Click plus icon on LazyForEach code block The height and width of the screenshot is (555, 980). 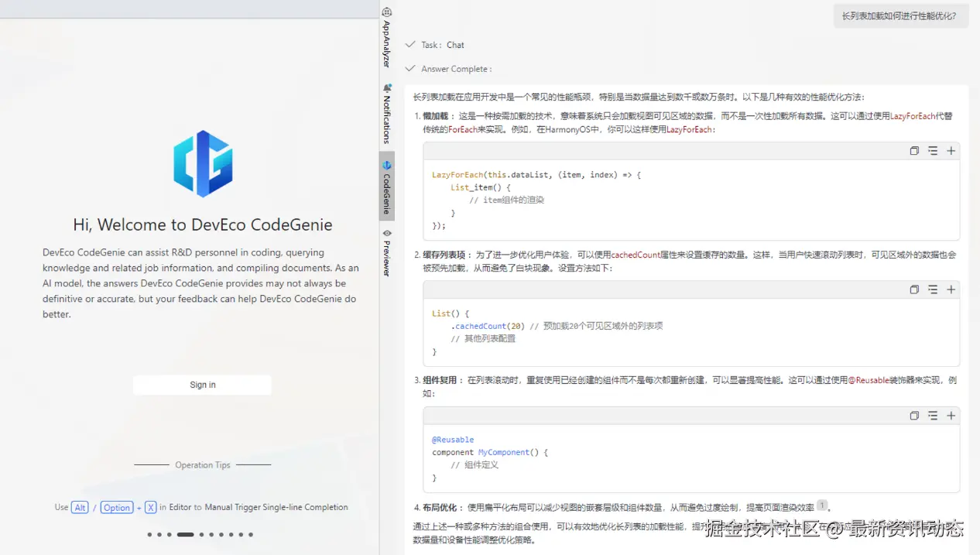pos(951,151)
